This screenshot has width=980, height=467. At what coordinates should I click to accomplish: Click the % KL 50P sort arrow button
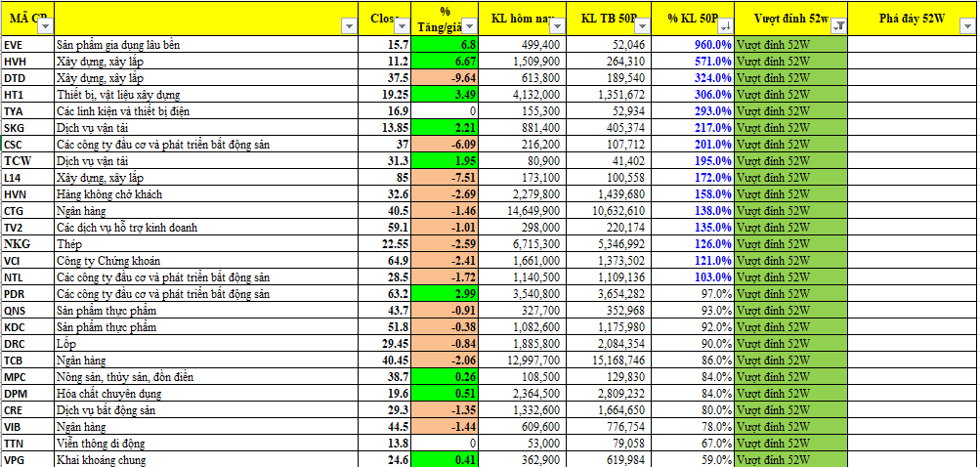725,27
